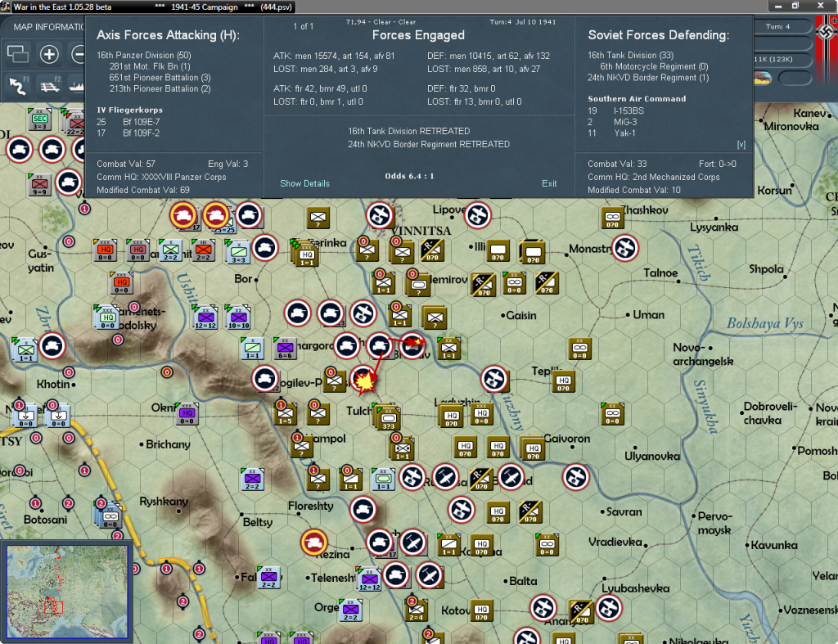Click Show Details in the combat report
Screen dimensions: 838x644
click(304, 183)
